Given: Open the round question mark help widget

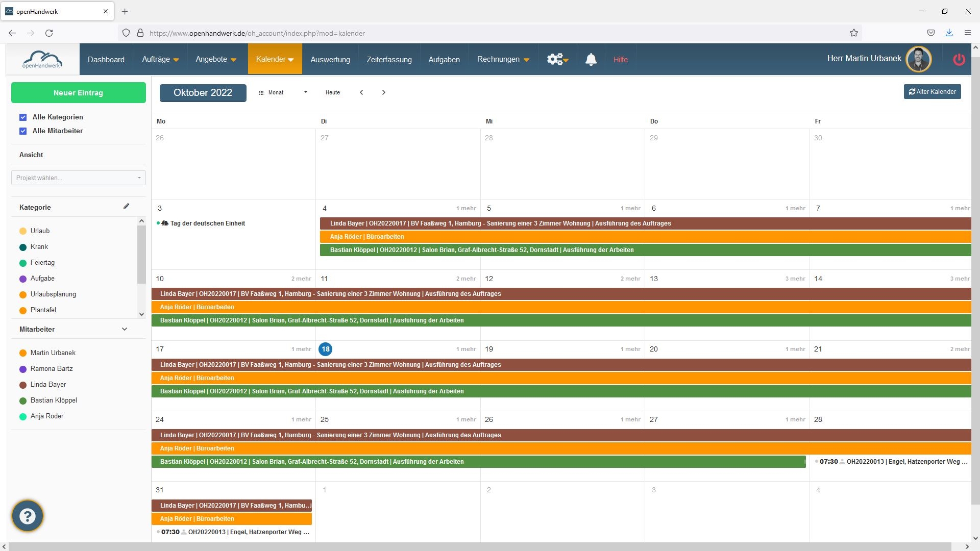Looking at the screenshot, I should coord(28,516).
